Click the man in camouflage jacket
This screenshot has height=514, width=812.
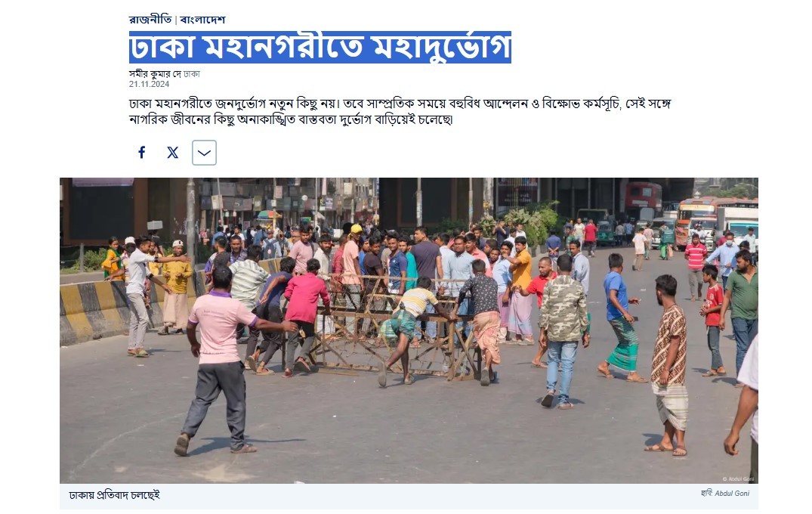pyautogui.click(x=563, y=332)
